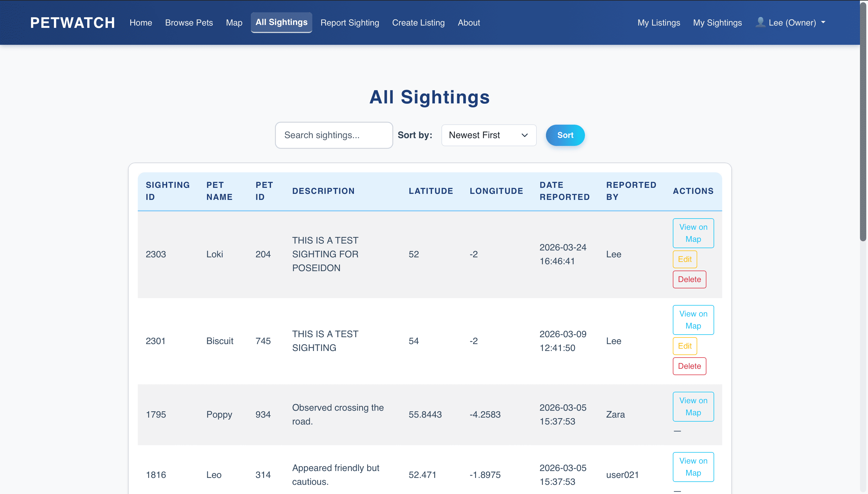The height and width of the screenshot is (494, 868).
Task: Open the Map page
Action: click(234, 23)
